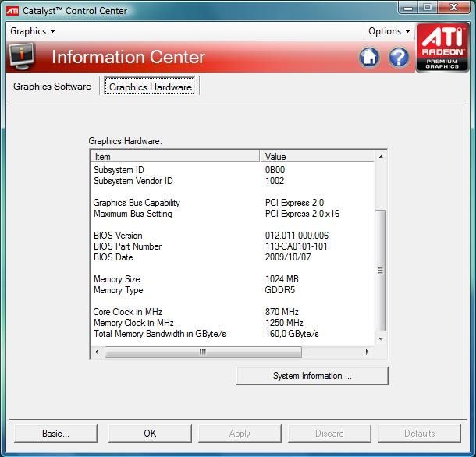This screenshot has height=457, width=476.
Task: Click the value 160,0 GByte/s
Action: click(292, 334)
